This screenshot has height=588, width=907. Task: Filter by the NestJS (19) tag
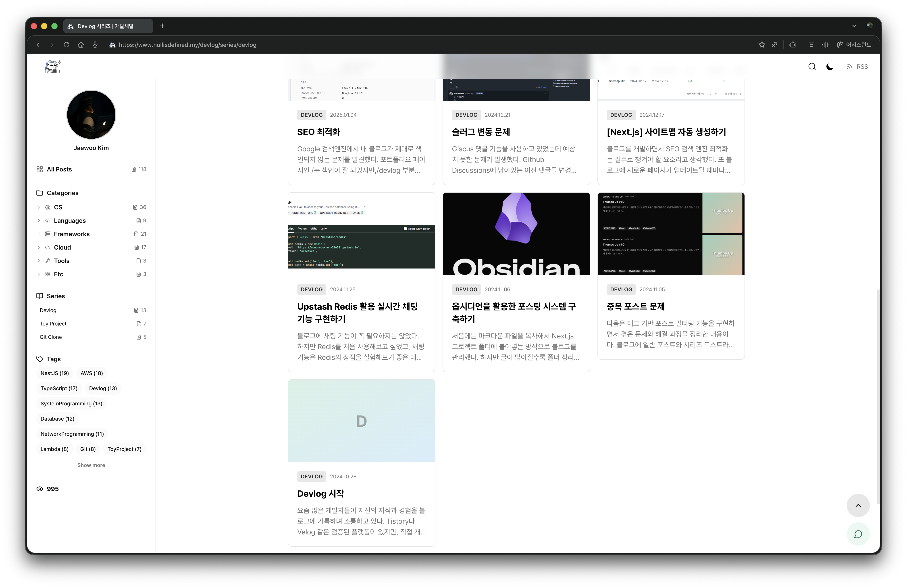click(55, 373)
